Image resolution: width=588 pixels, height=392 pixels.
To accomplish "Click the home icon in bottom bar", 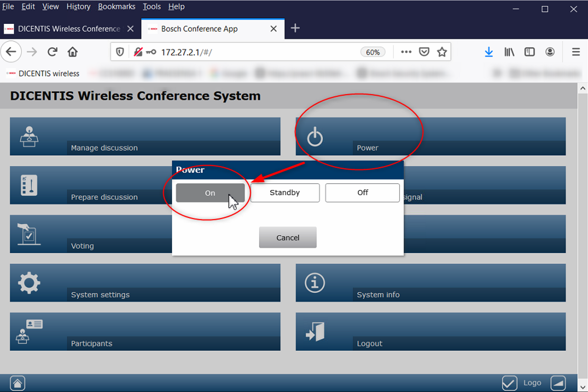I will [17, 383].
